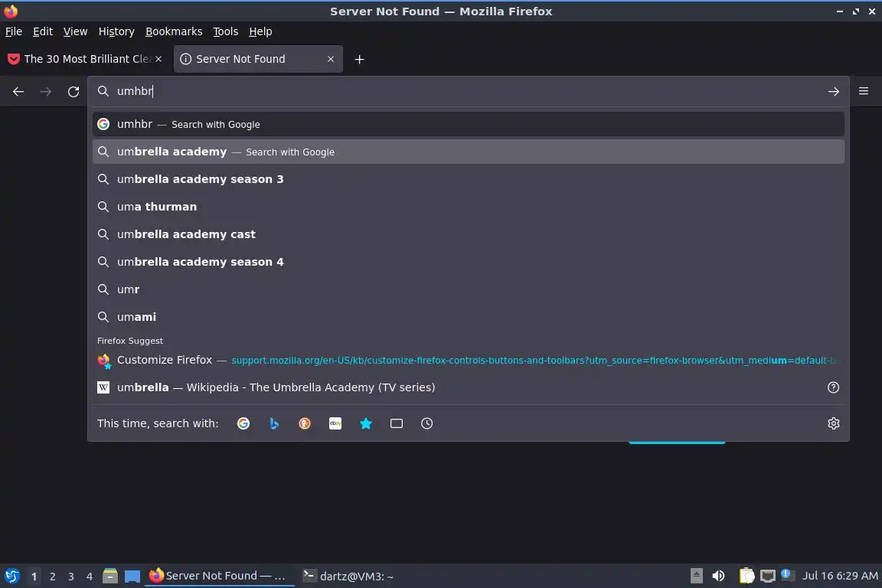Image resolution: width=882 pixels, height=588 pixels.
Task: Open the Tools menu
Action: [x=226, y=31]
